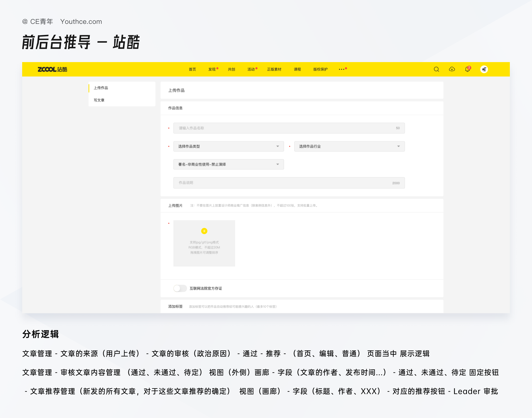Click the search magnifier icon

point(436,69)
